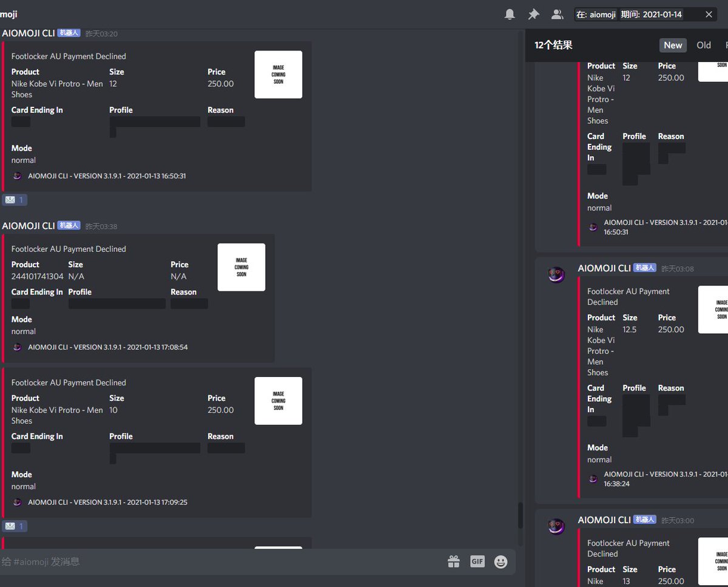Click the #aiomoji message input box
The height and width of the screenshot is (587, 728).
coord(218,562)
